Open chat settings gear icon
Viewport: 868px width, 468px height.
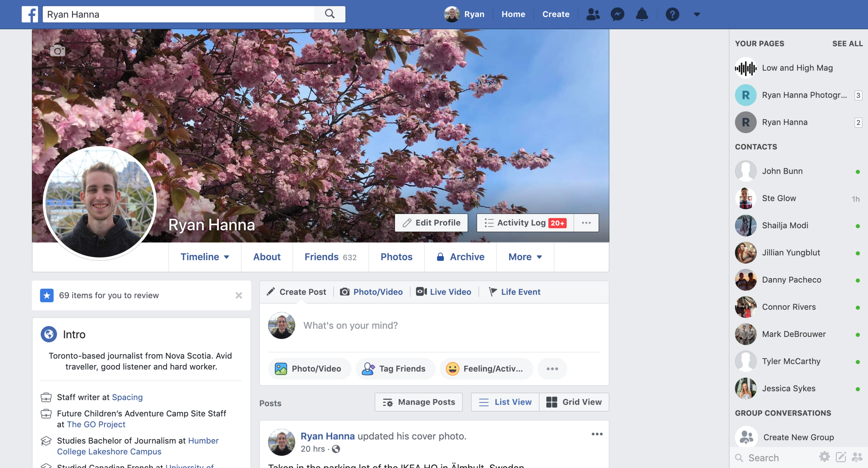point(824,457)
